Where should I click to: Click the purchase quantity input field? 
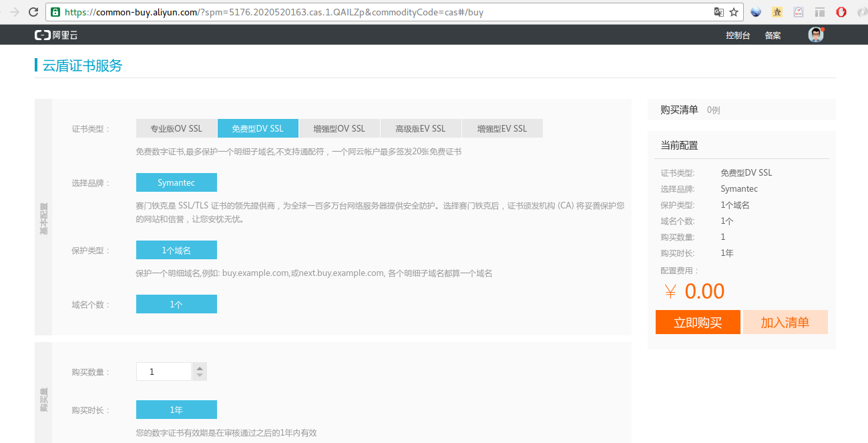click(164, 371)
